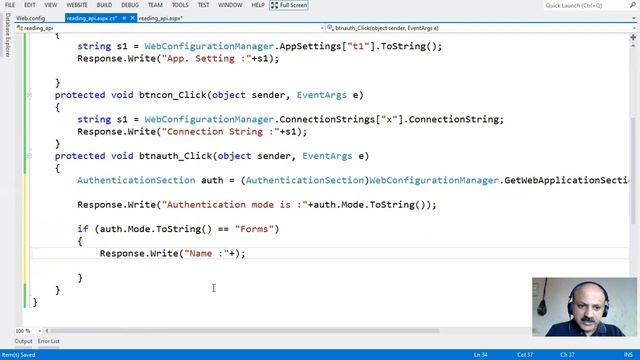This screenshot has height=360, width=640.
Task: Click the if keyword in code
Action: [83, 229]
